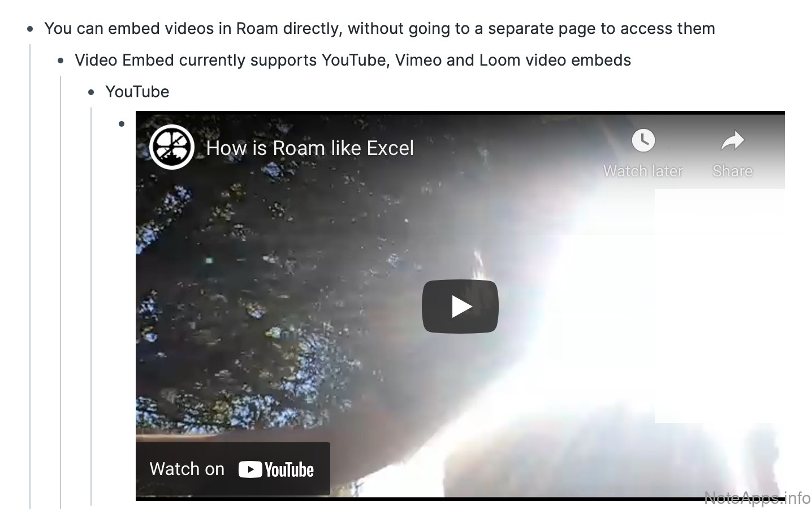
Task: Play the embedded YouTube video
Action: pyautogui.click(x=460, y=306)
